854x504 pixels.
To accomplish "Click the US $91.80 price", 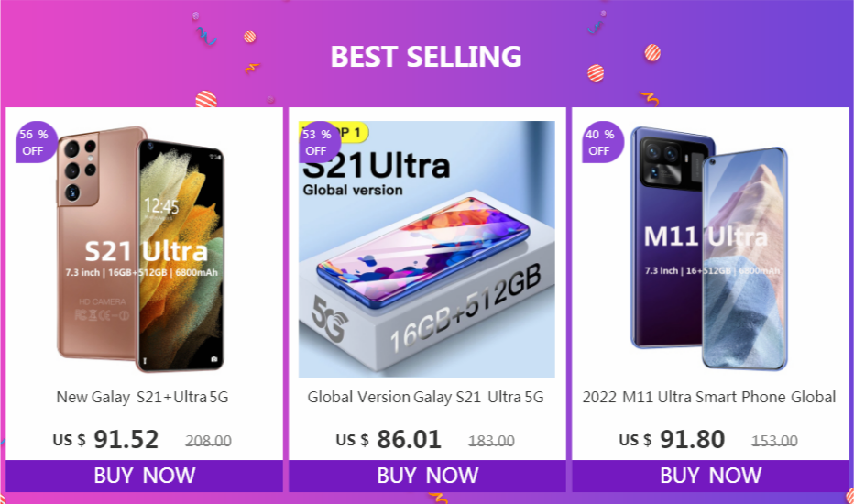I will [672, 439].
